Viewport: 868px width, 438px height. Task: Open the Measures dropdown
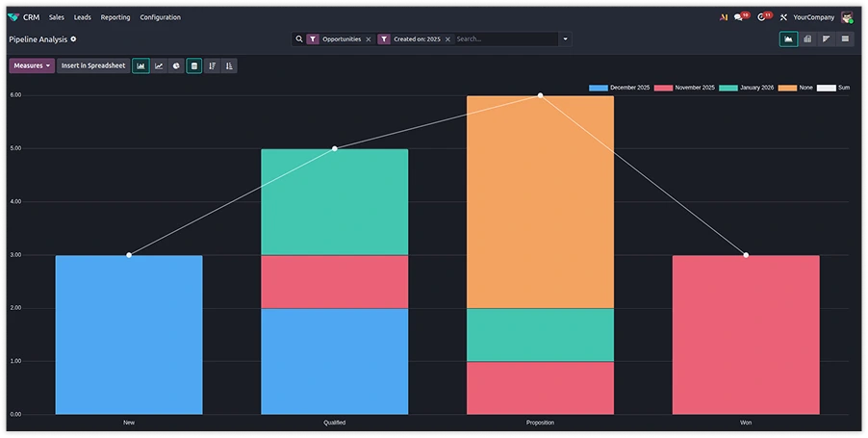click(32, 65)
